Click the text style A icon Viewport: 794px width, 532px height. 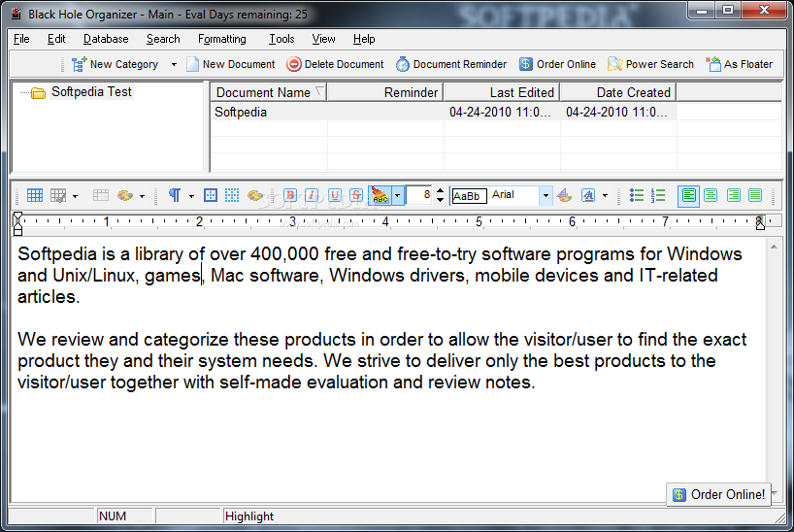point(588,195)
